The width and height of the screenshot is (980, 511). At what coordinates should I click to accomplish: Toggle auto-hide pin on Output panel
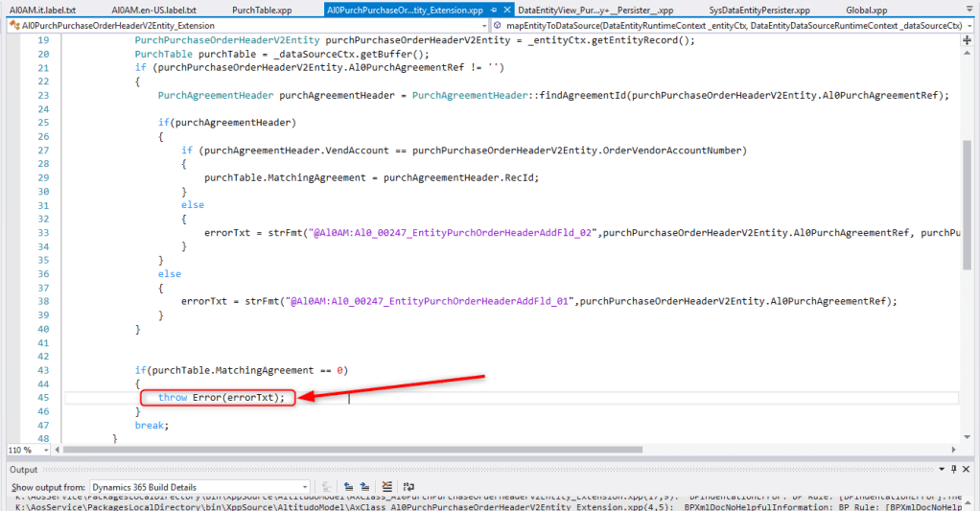(956, 470)
